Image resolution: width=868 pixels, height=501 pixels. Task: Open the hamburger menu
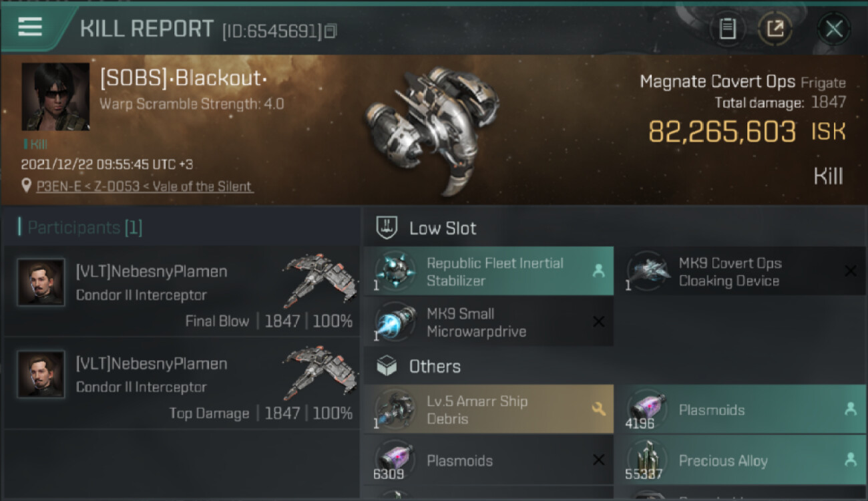click(x=30, y=27)
